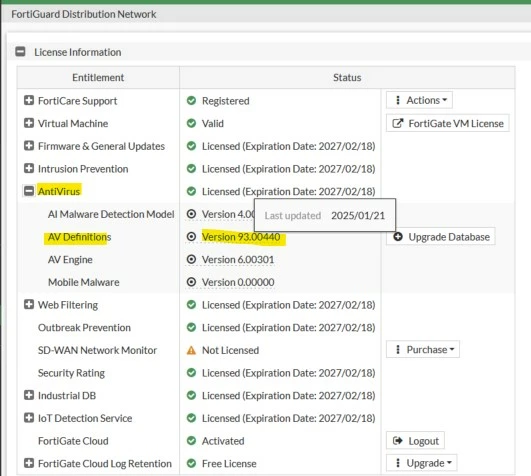Click the AV Engine version status icon
The height and width of the screenshot is (476, 531).
[x=191, y=259]
